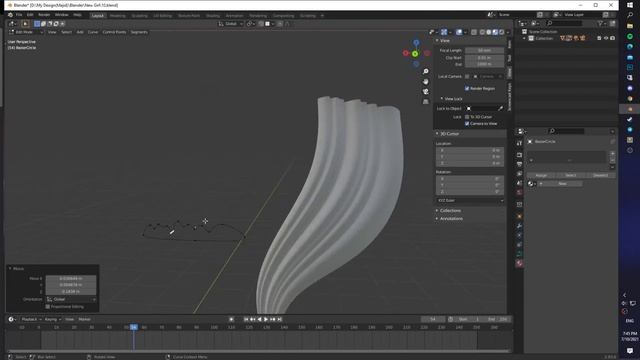Switch to wireframe viewport shading
Screen dimensions: 640x360
(x=482, y=32)
